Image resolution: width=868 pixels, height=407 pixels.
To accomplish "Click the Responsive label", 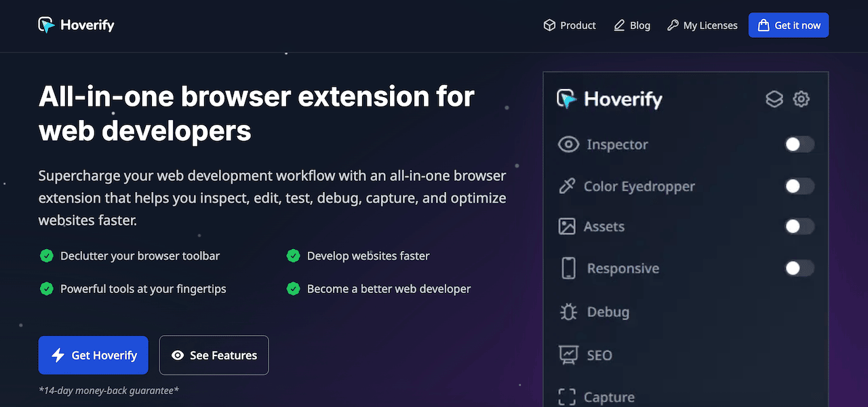I will (623, 268).
